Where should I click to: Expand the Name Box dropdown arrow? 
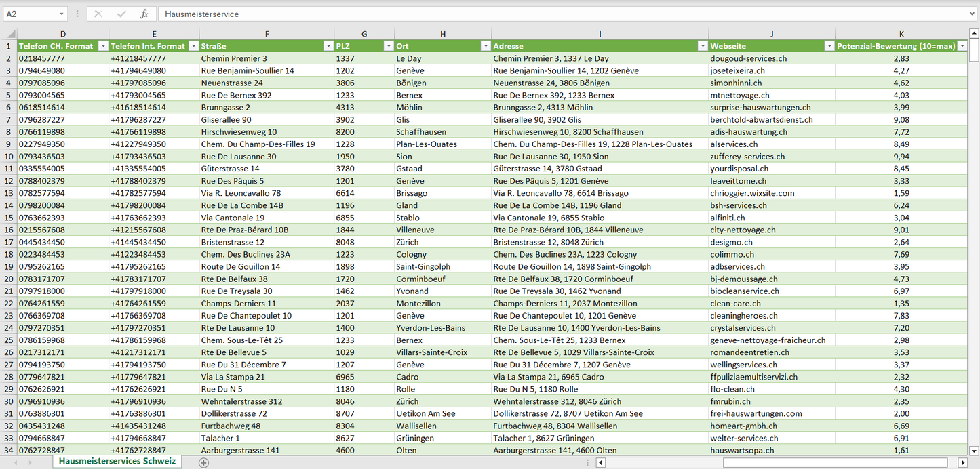pyautogui.click(x=62, y=14)
